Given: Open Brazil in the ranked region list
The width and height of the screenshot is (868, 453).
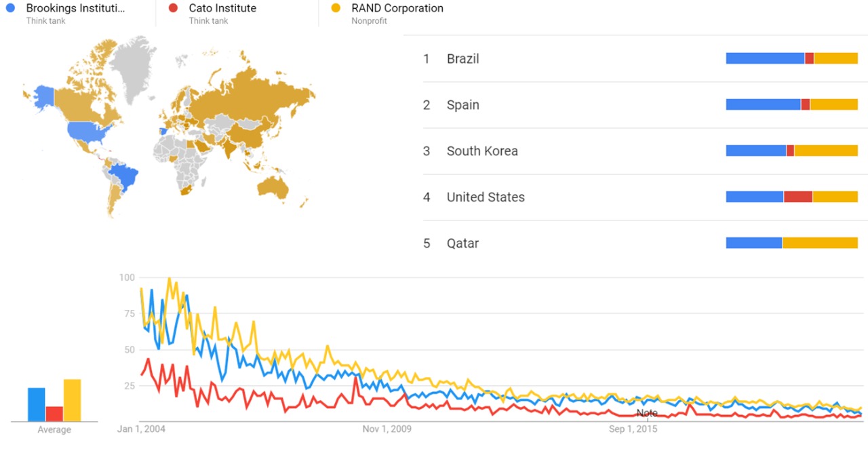Looking at the screenshot, I should (x=462, y=59).
